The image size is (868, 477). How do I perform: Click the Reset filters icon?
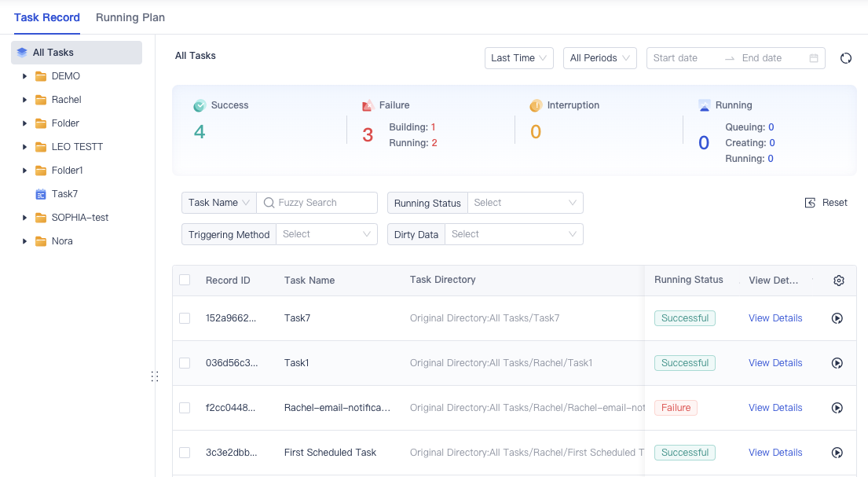tap(811, 203)
